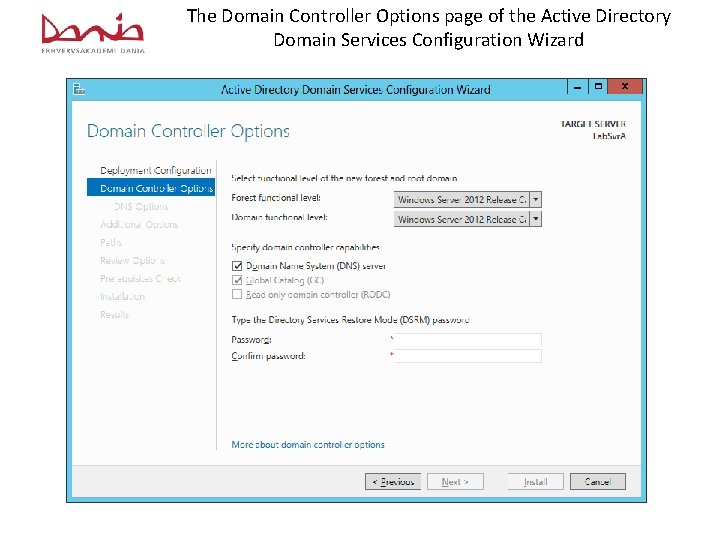Toggle Domain Name System (DNS) server checkbox
Screen dimensions: 720x540
click(237, 266)
